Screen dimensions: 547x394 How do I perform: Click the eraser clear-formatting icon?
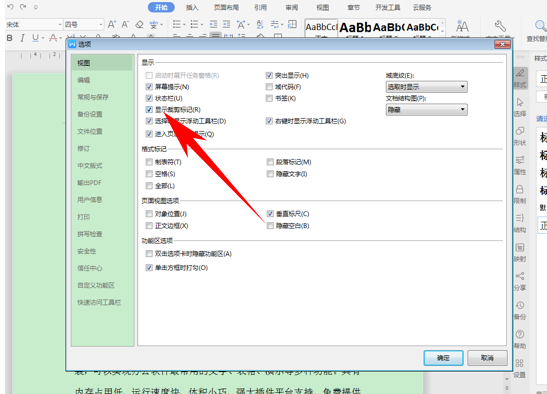click(140, 24)
